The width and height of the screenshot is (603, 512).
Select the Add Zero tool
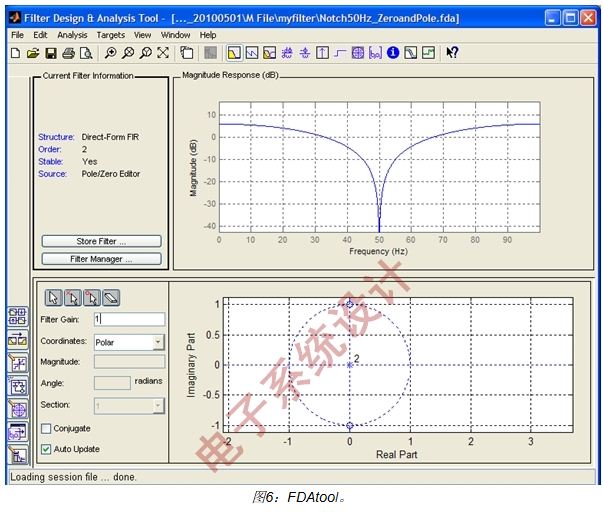pos(92,298)
